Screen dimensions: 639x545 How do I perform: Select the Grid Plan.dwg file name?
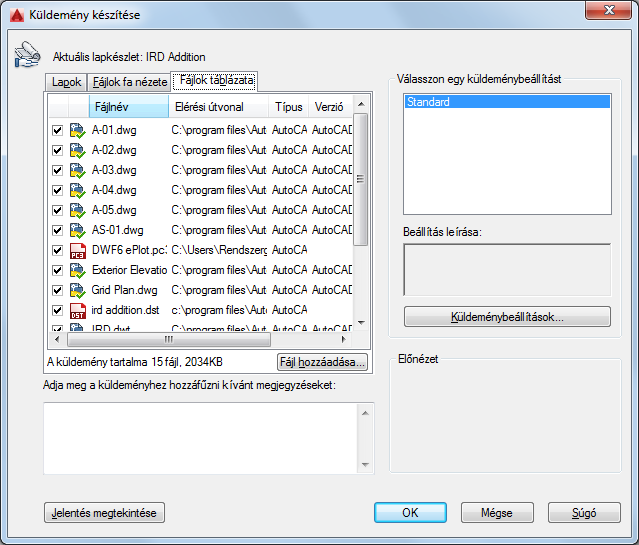click(124, 290)
